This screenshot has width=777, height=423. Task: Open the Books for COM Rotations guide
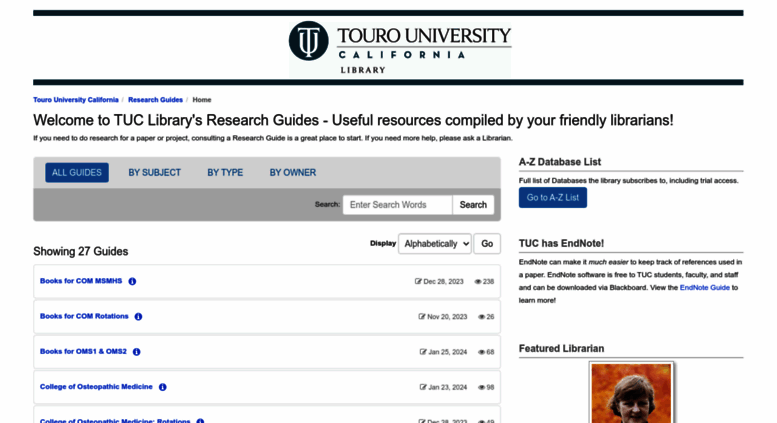click(x=84, y=316)
